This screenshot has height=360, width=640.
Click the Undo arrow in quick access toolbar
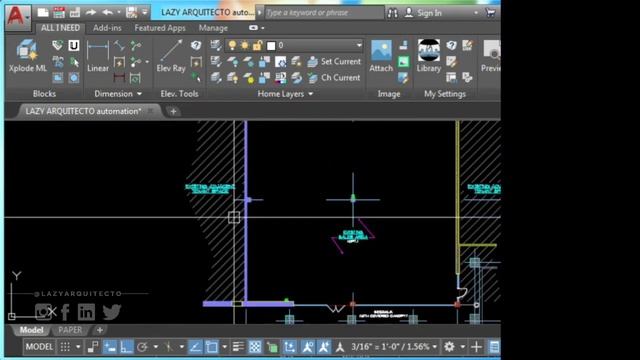(107, 13)
